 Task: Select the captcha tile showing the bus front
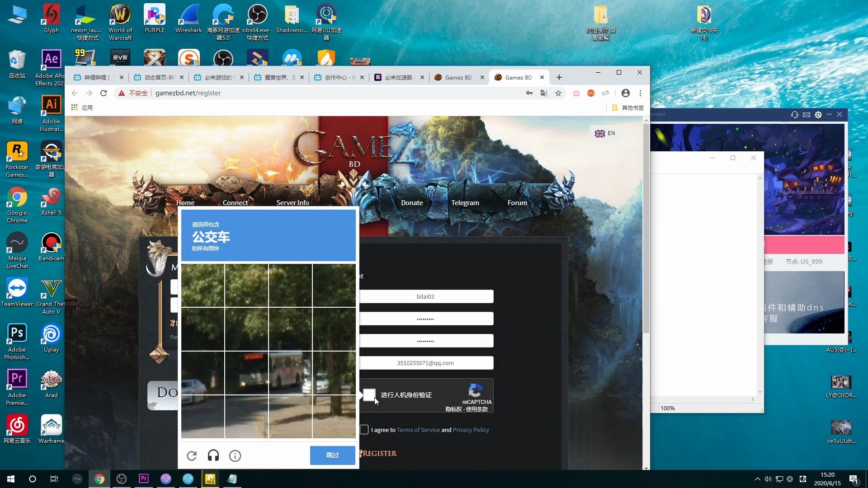click(246, 373)
